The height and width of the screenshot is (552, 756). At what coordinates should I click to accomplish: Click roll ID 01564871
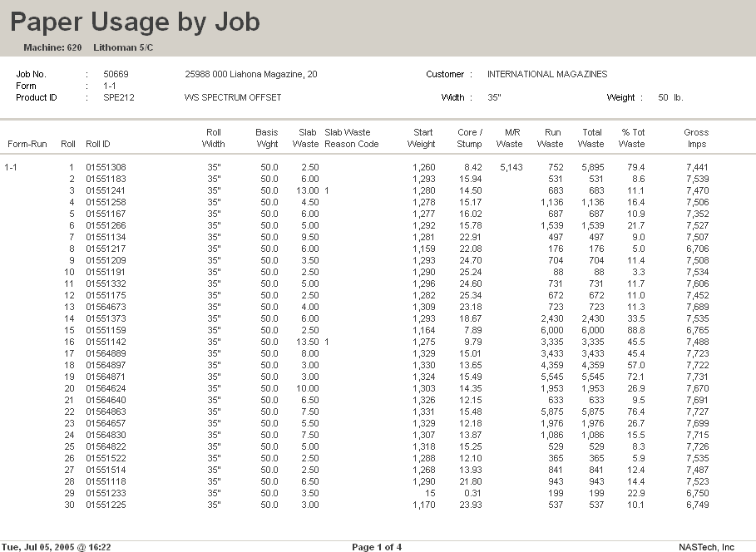[x=106, y=377]
